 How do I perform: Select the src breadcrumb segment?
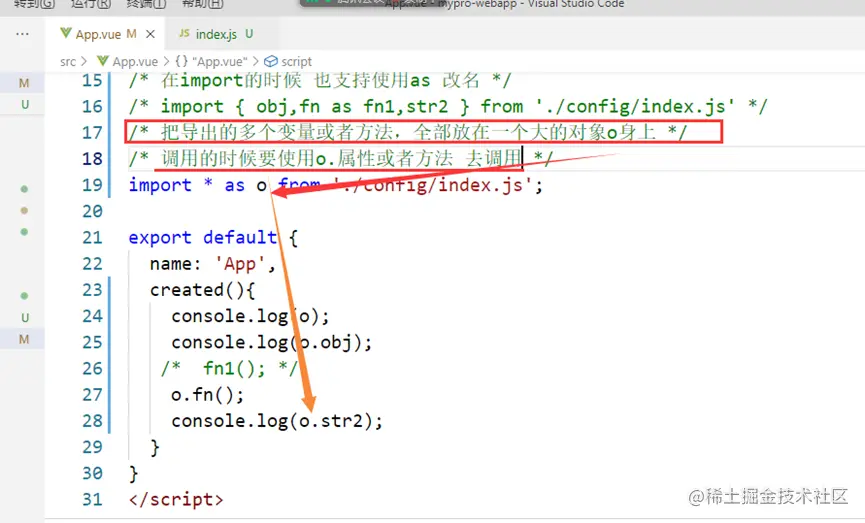pos(68,62)
